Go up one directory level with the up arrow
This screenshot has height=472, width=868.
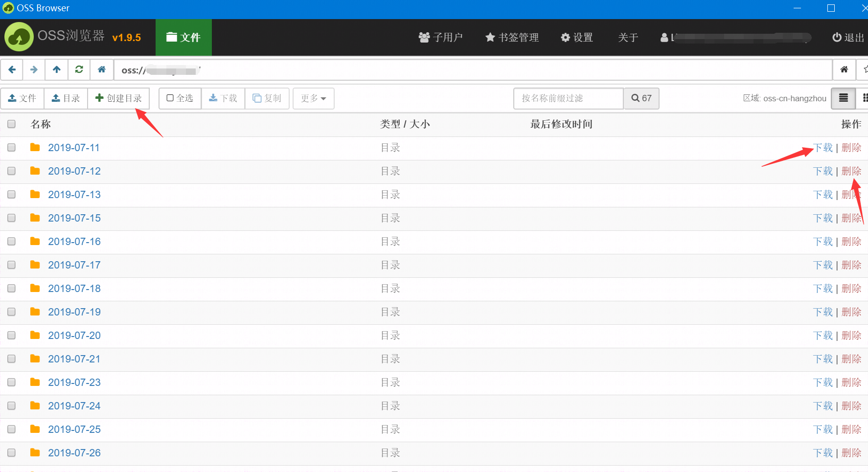click(x=56, y=69)
